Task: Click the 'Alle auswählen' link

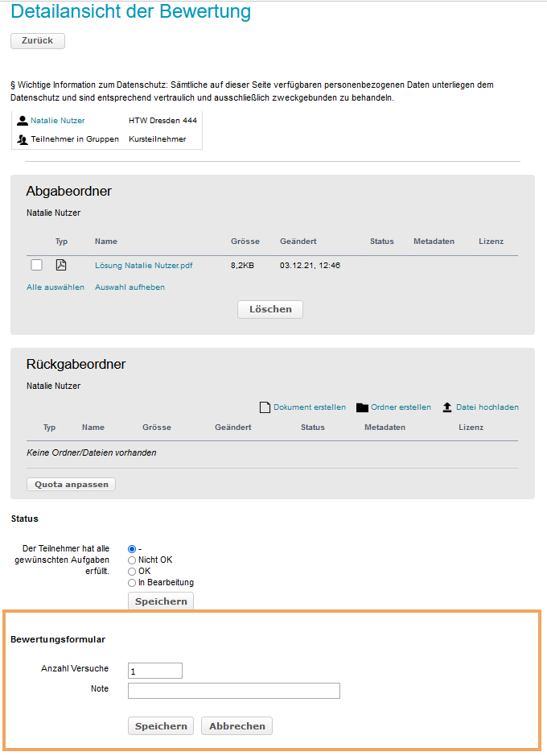Action: pos(56,287)
